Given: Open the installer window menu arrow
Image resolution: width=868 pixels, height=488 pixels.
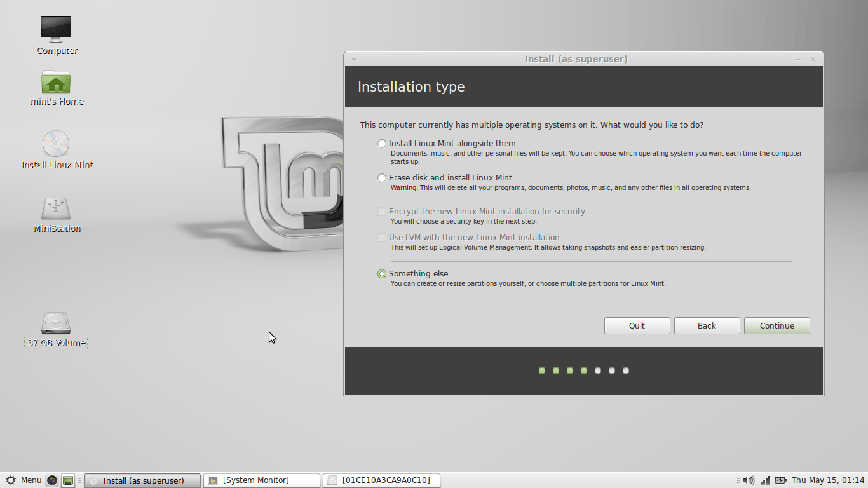Looking at the screenshot, I should tap(354, 59).
